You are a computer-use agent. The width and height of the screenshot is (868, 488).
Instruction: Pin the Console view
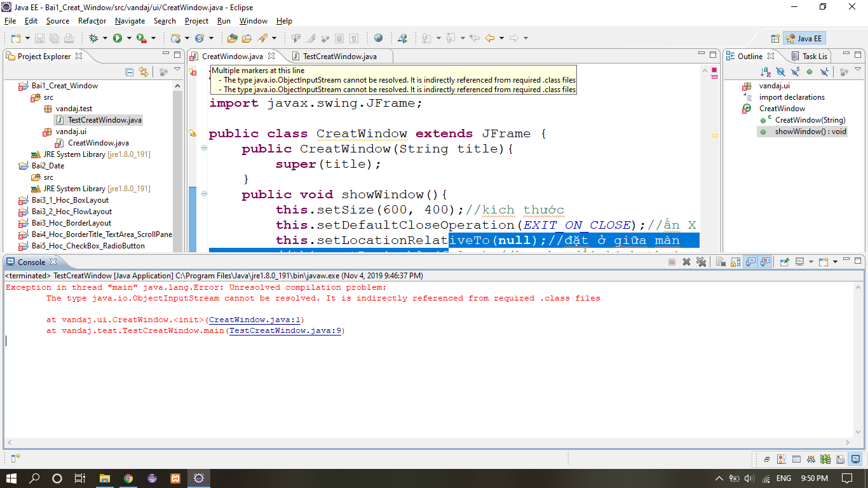(x=784, y=262)
